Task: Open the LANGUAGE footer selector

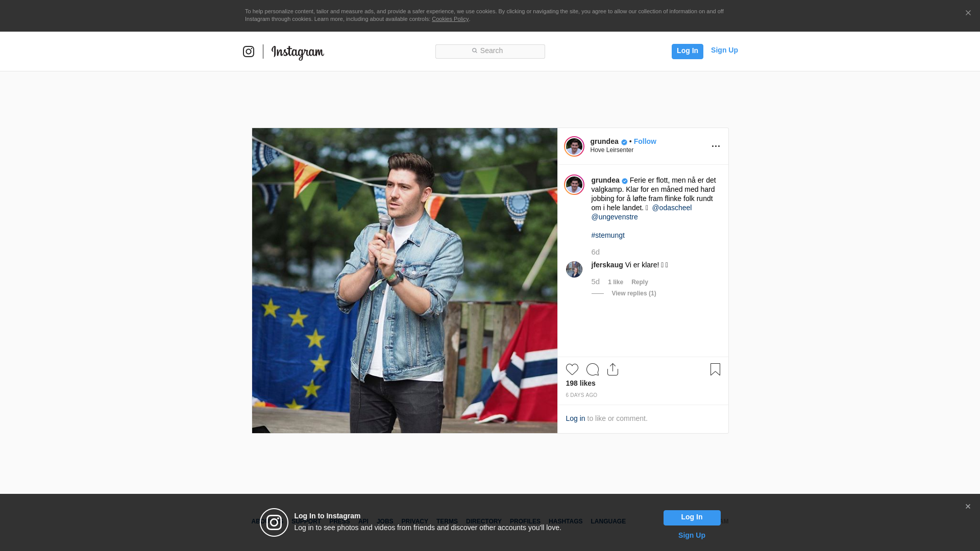Action: click(608, 521)
